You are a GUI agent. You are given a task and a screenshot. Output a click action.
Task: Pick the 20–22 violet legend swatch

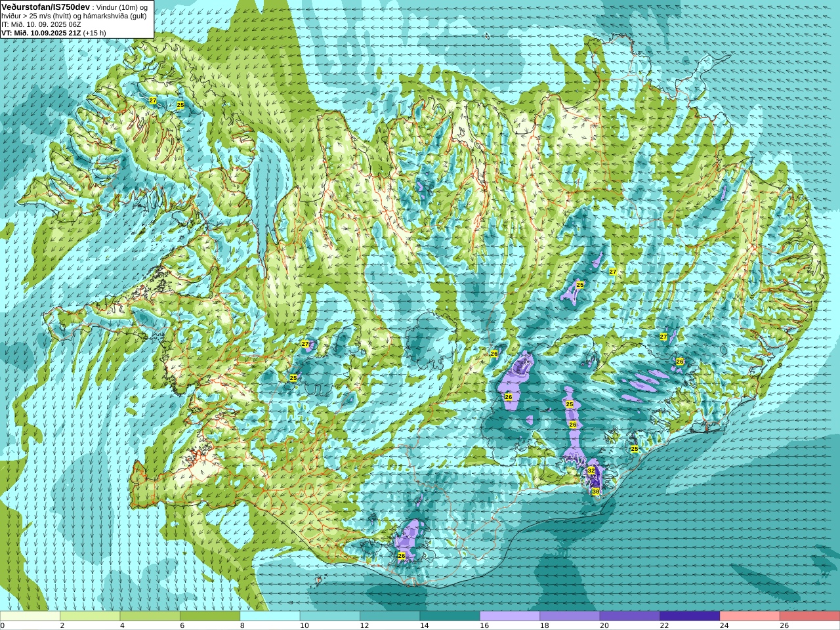point(630,616)
